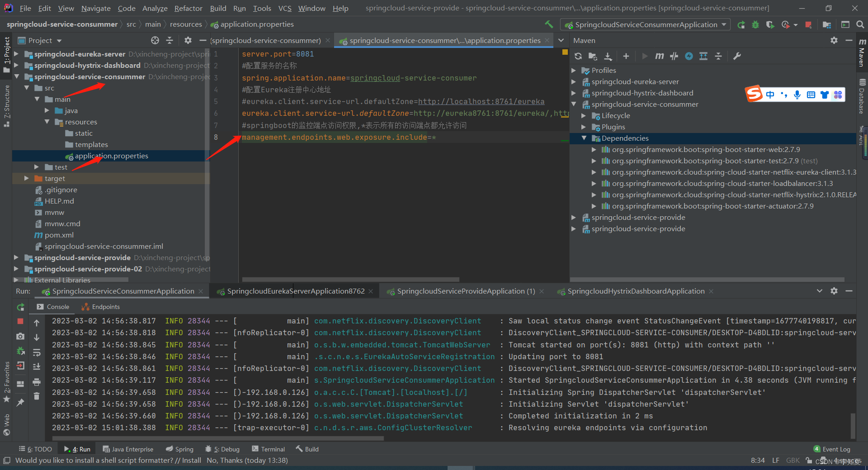Close the application.properties editor tab
Screen dimensions: 868x470
pos(547,40)
